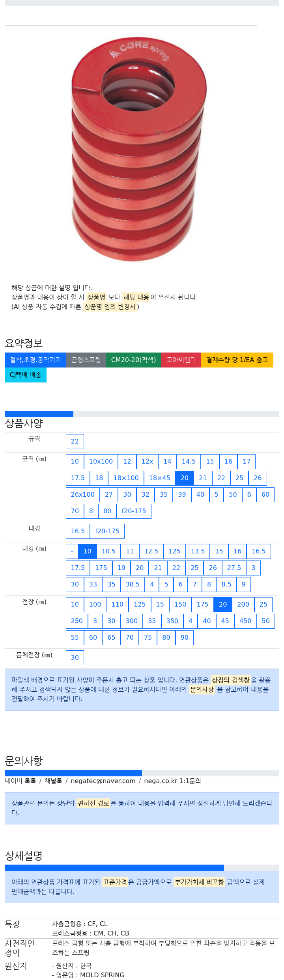
Task: Select the highlighted 규격 (㎜) option 20
Action: click(x=185, y=478)
